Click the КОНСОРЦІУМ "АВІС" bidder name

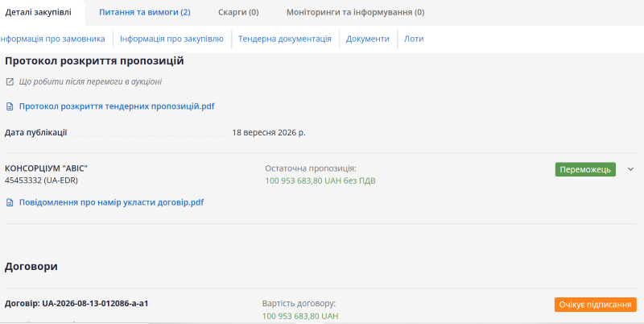47,168
